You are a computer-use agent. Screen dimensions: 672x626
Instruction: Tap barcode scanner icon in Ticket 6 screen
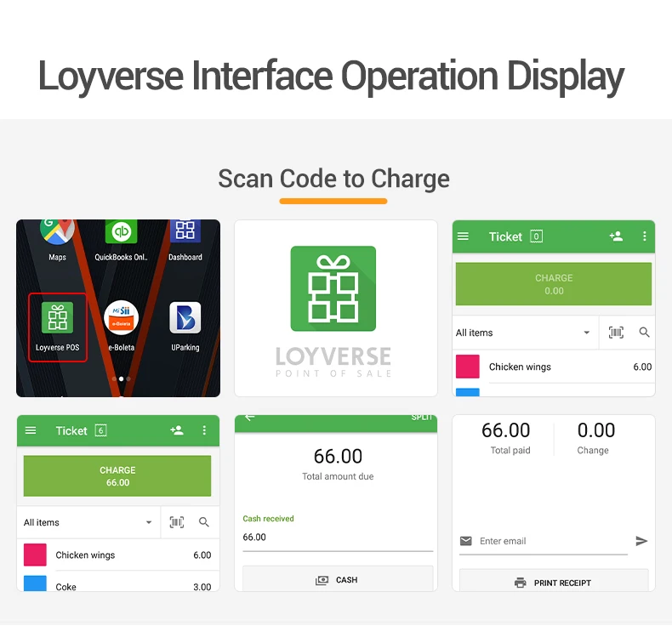pyautogui.click(x=177, y=522)
